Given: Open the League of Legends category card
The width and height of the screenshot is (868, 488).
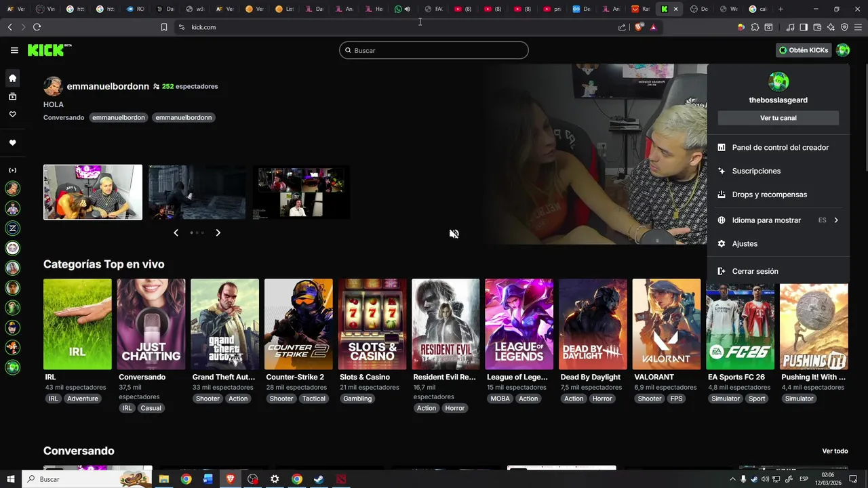Looking at the screenshot, I should 519,324.
